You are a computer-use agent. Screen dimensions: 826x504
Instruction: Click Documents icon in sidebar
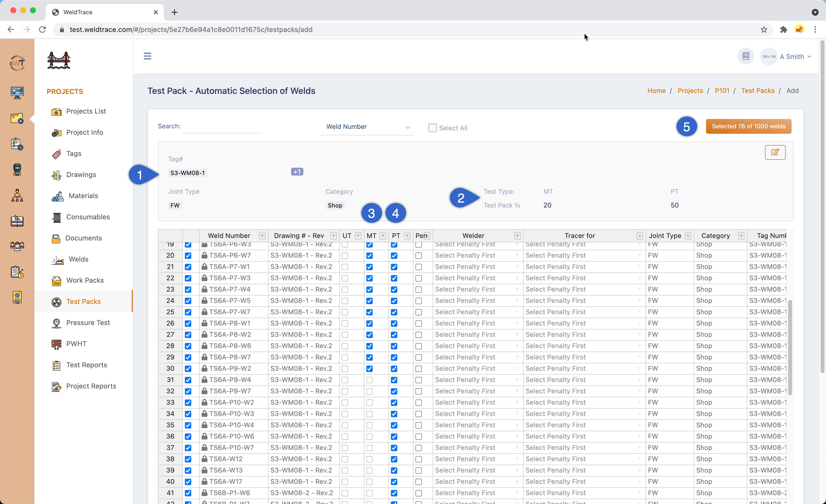[56, 238]
